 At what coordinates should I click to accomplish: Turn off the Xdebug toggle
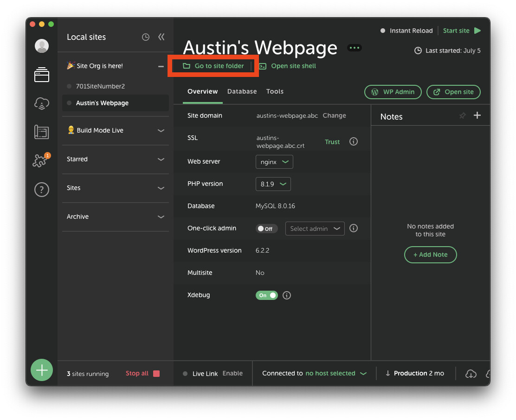(x=266, y=295)
